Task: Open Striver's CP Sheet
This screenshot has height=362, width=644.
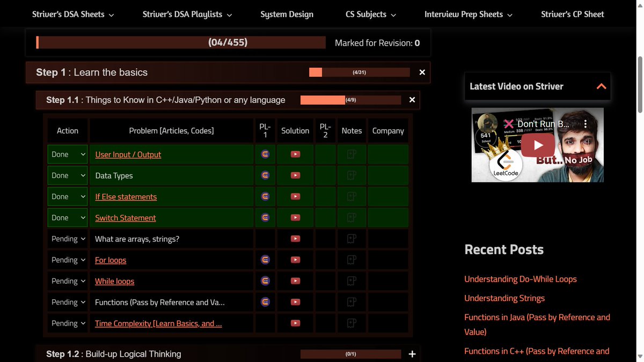Action: [573, 14]
